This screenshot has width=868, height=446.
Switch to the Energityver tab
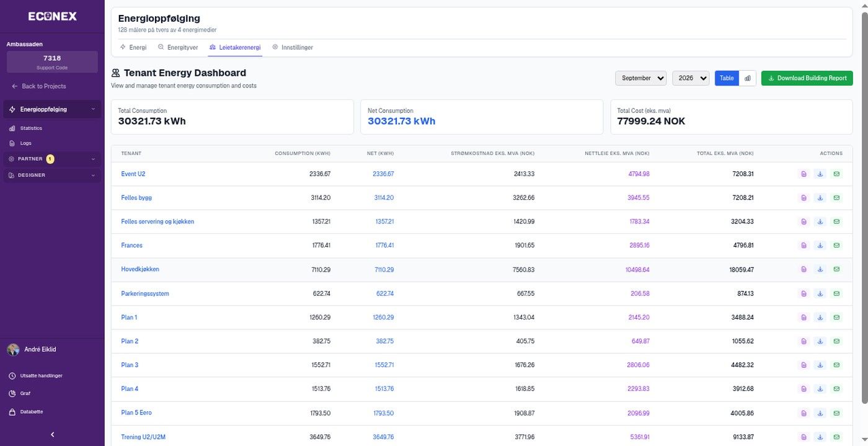[x=178, y=47]
